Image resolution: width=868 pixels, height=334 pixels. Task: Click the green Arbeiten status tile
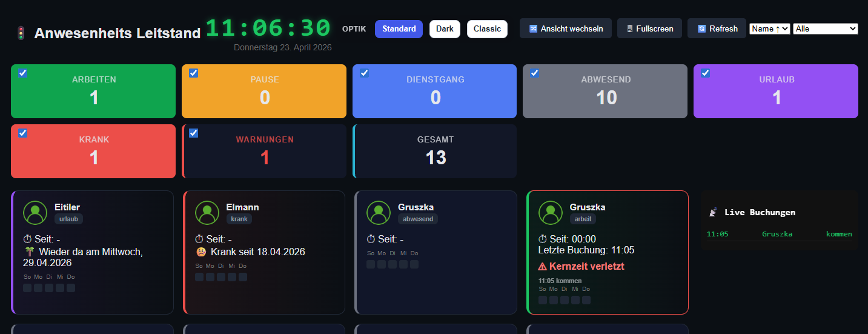pyautogui.click(x=93, y=91)
